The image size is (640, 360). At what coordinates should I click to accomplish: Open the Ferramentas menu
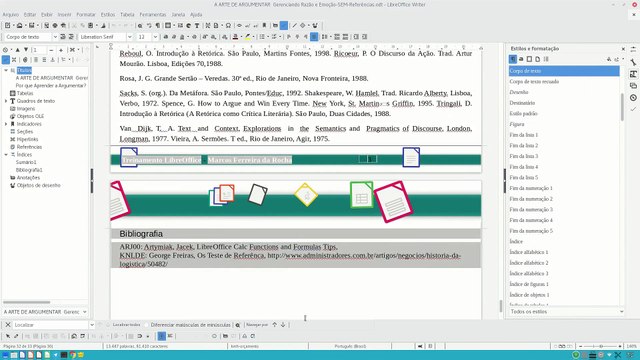click(153, 14)
